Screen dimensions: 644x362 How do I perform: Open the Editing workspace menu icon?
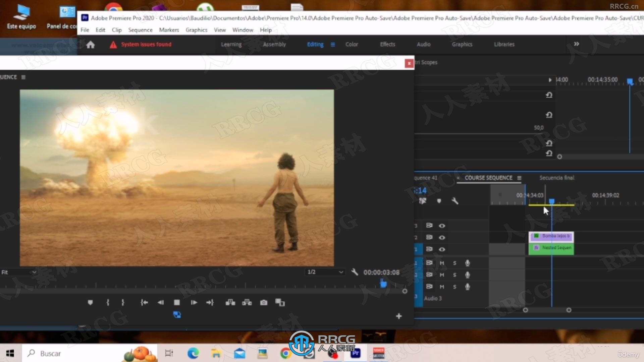coord(333,44)
